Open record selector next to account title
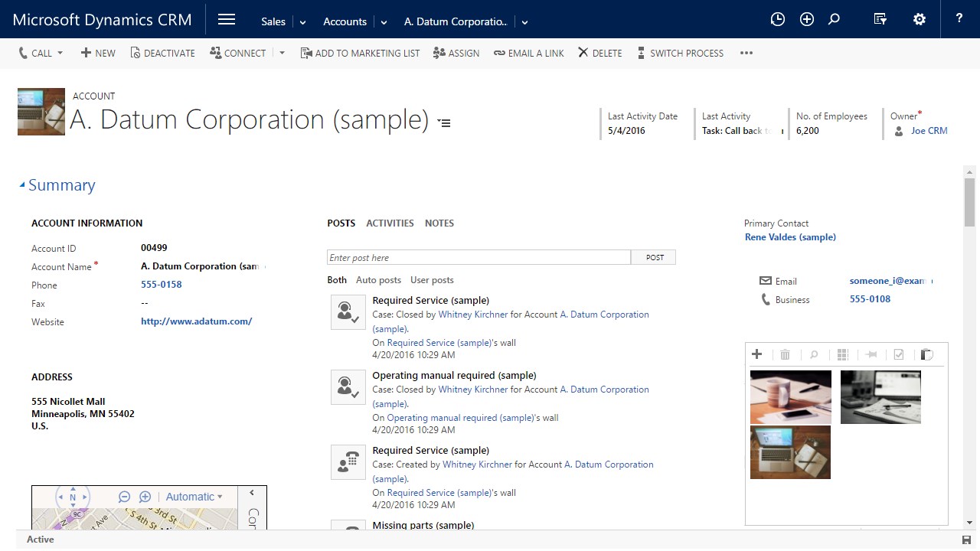This screenshot has width=980, height=551. click(x=444, y=122)
